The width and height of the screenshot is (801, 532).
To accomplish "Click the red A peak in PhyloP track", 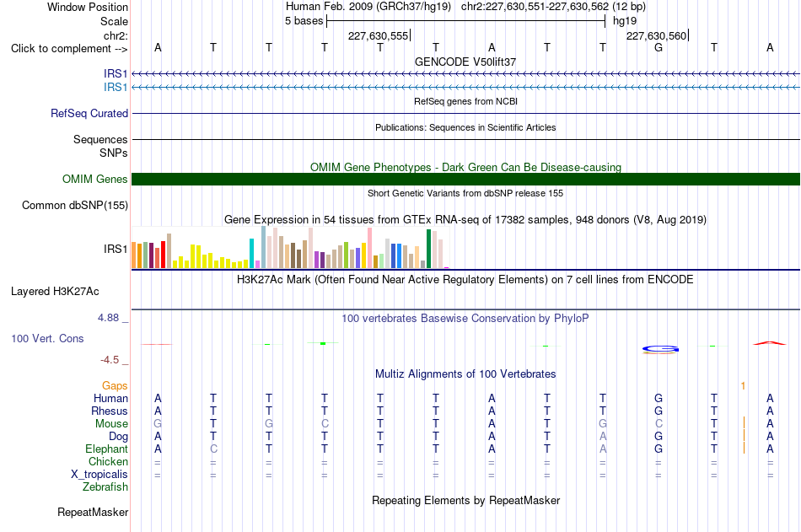I will (x=769, y=343).
